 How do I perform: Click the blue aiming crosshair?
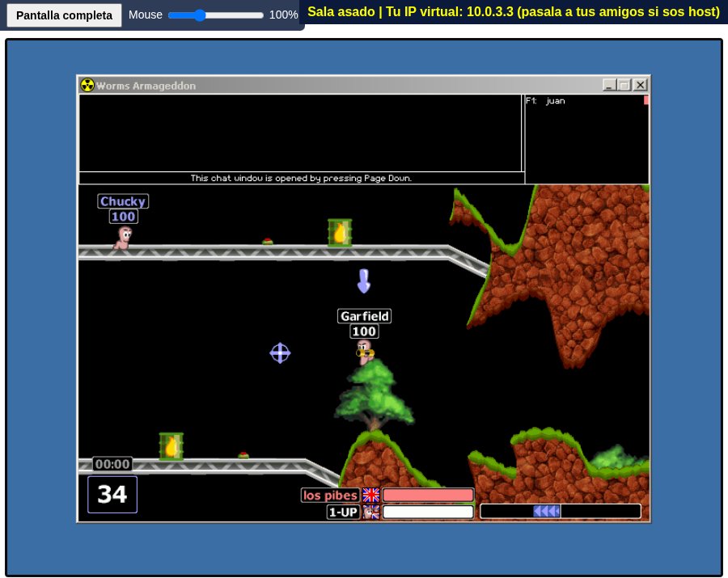280,353
